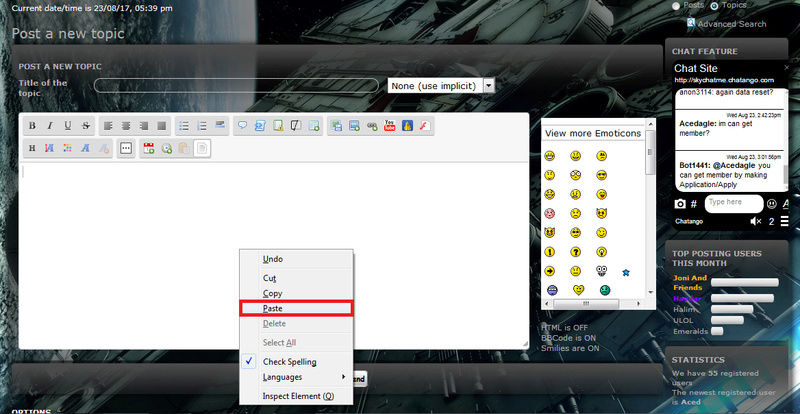Image resolution: width=800 pixels, height=414 pixels.
Task: Align text left
Action: click(108, 126)
